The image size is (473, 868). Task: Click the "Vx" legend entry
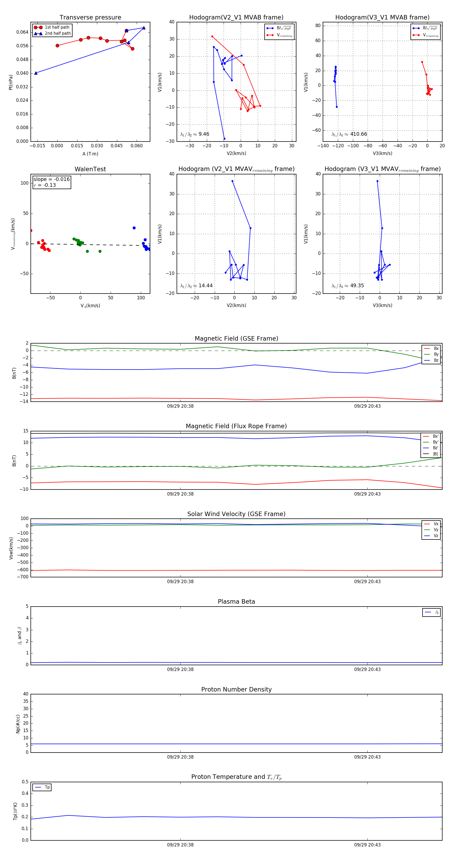(x=431, y=524)
